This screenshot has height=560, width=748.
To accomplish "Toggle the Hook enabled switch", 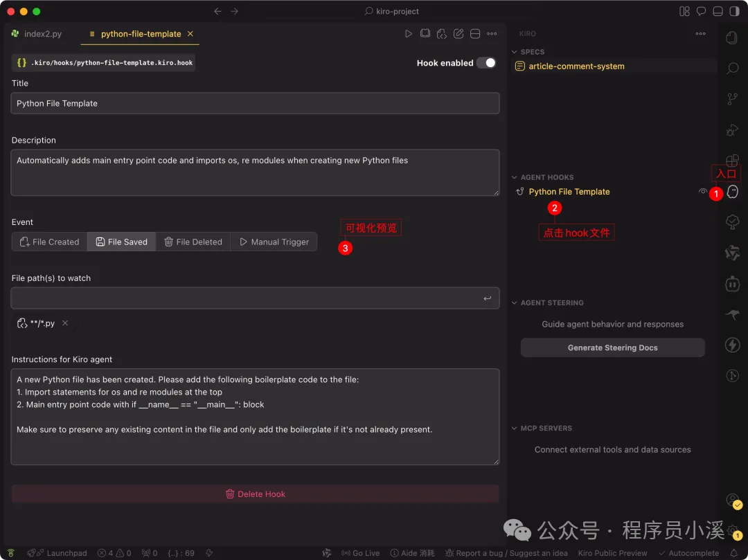I will [487, 63].
